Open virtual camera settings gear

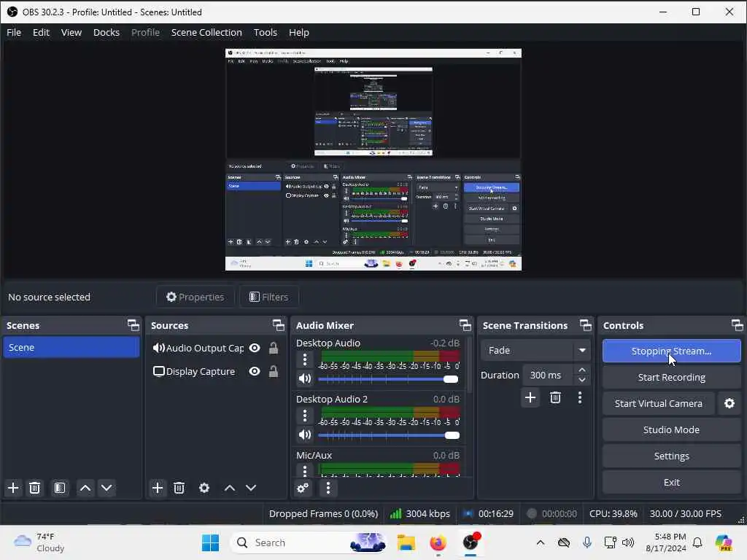pyautogui.click(x=729, y=403)
